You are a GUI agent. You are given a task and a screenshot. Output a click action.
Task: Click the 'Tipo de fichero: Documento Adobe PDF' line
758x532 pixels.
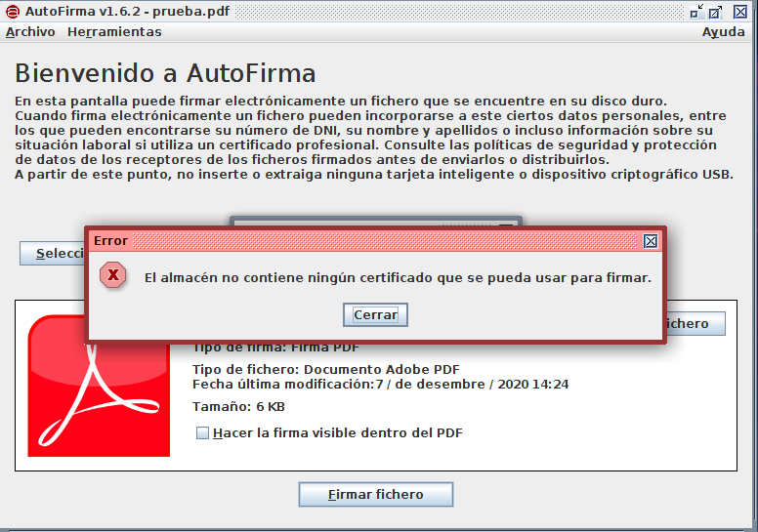coord(325,370)
